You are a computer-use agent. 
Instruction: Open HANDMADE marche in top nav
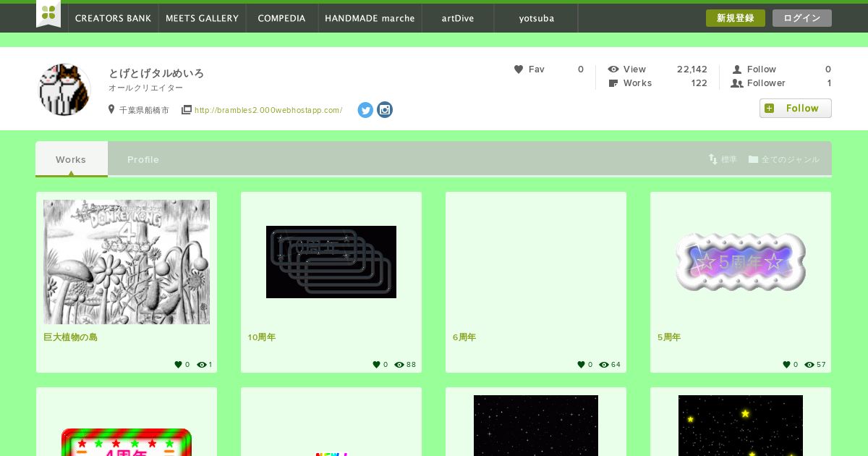pos(370,18)
